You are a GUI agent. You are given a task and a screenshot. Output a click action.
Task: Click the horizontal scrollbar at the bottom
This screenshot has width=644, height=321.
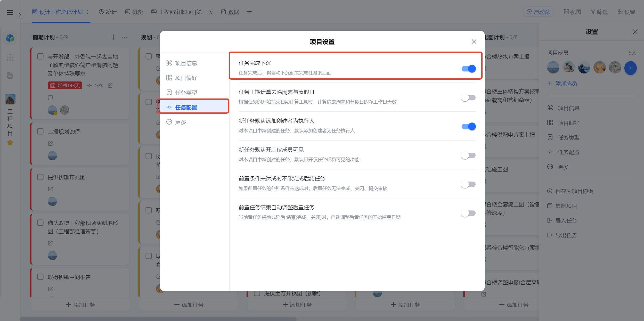pos(158,319)
